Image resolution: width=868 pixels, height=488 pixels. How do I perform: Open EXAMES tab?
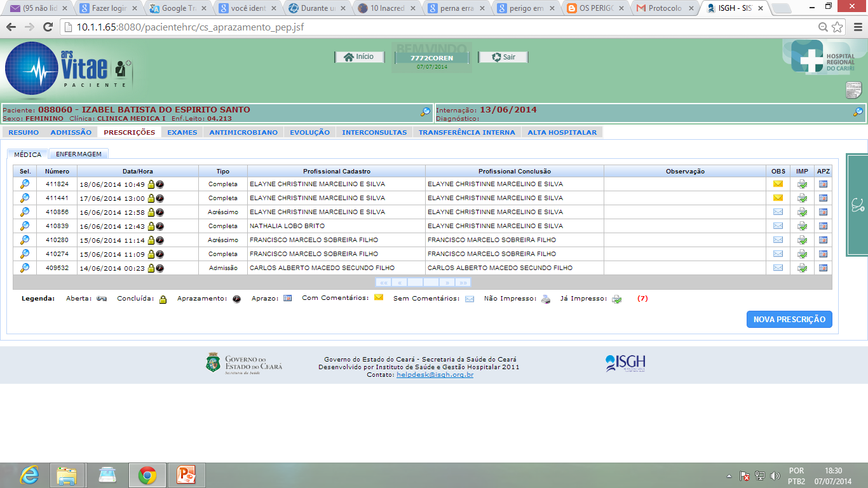[x=182, y=132]
